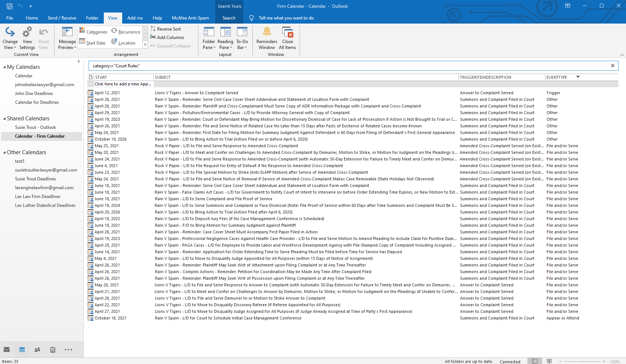Open the Change View menu

pyautogui.click(x=10, y=38)
